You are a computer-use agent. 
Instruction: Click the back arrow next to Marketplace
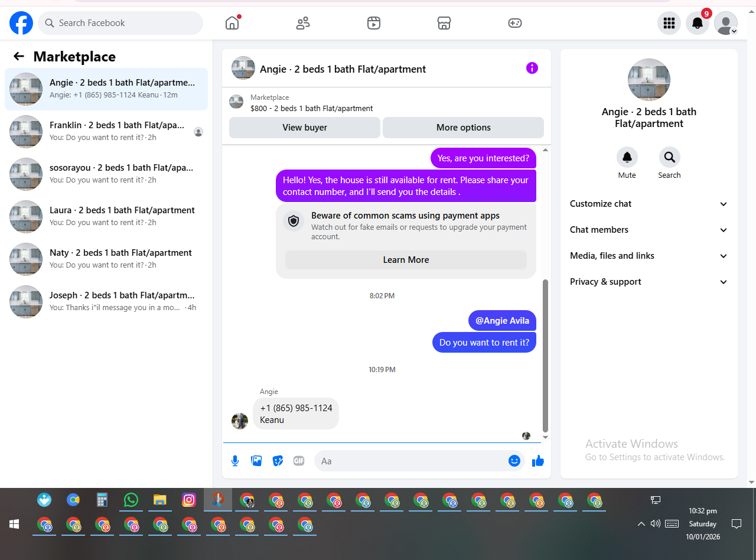tap(19, 56)
